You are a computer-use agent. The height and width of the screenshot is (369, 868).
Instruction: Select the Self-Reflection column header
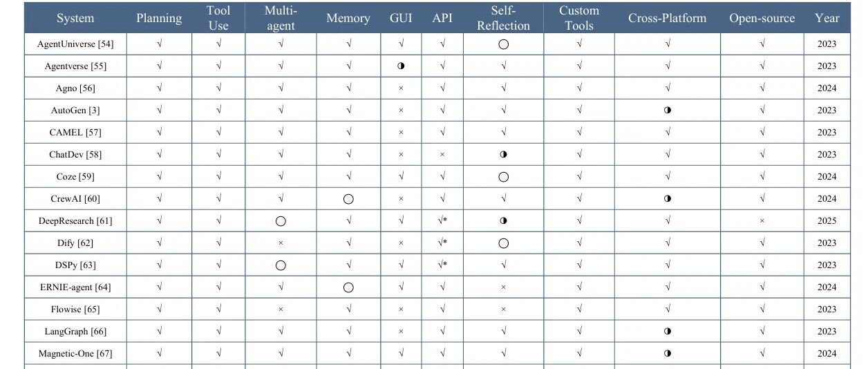pyautogui.click(x=503, y=18)
